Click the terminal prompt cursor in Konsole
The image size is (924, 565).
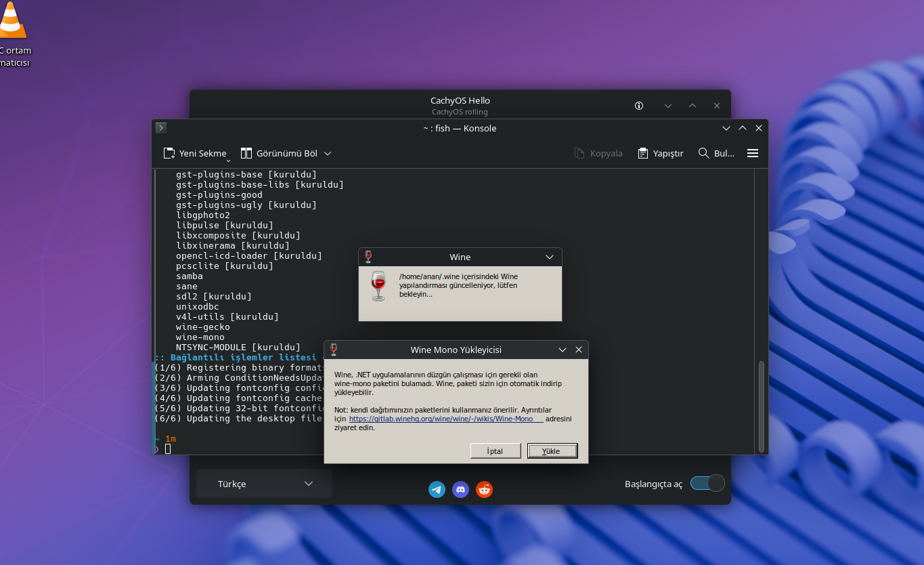pos(168,448)
